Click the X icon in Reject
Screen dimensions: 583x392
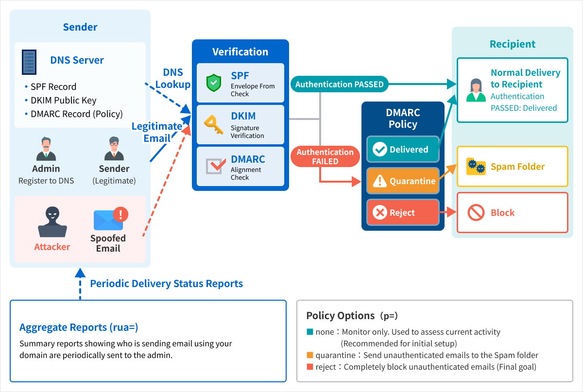coord(379,212)
